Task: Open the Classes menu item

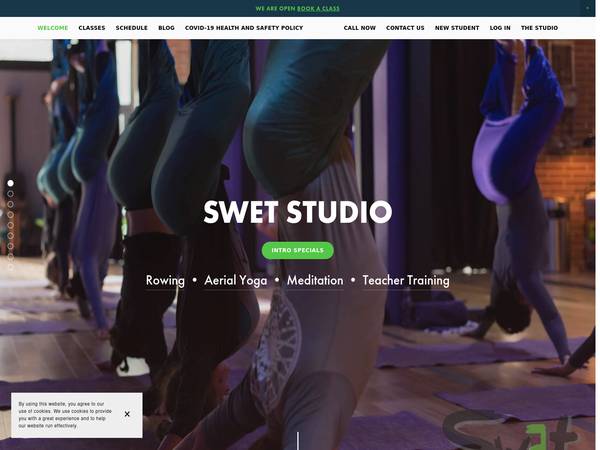Action: coord(92,28)
